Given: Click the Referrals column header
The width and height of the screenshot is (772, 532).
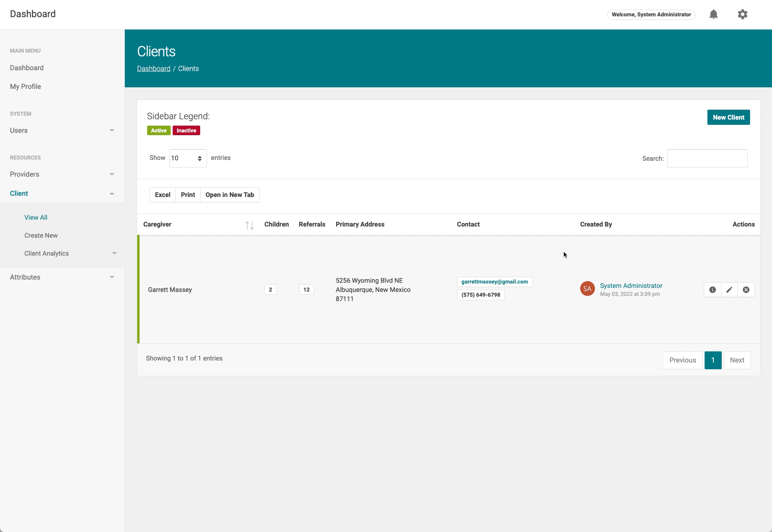Looking at the screenshot, I should tap(312, 224).
